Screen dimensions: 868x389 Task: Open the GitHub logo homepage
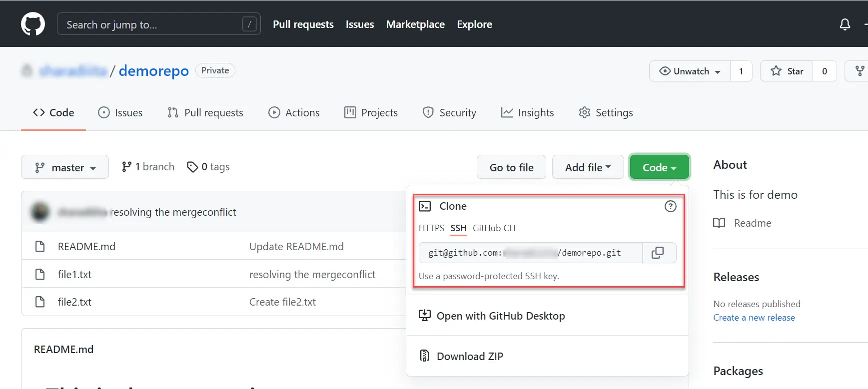point(33,24)
